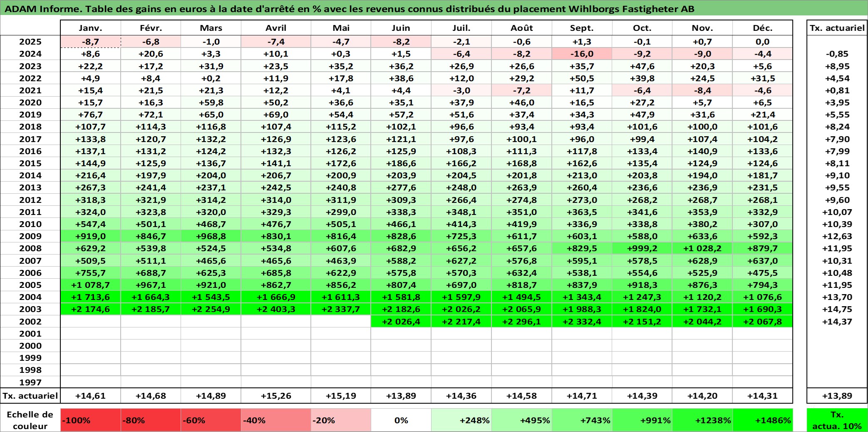Select the +547,4 cell for Janv. 2010
Image resolution: width=868 pixels, height=432 pixels.
91,224
